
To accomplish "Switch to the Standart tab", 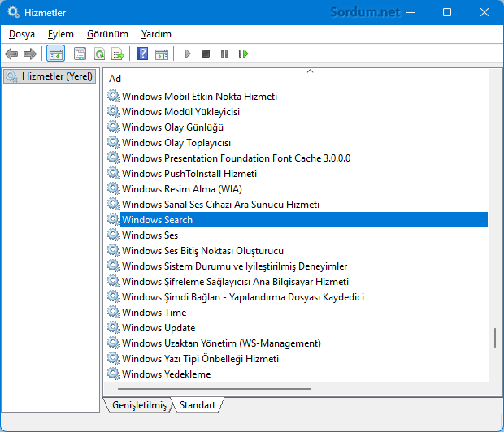I will click(198, 405).
